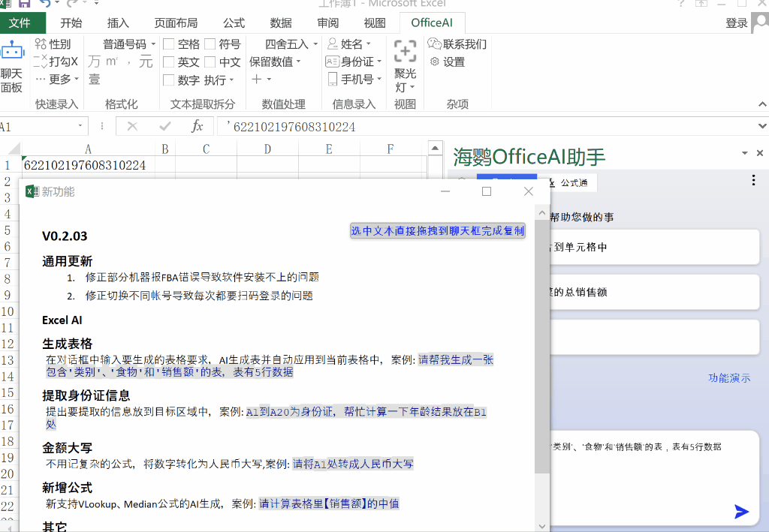Check the 数字 checkbox
The image size is (769, 532).
pyautogui.click(x=169, y=80)
